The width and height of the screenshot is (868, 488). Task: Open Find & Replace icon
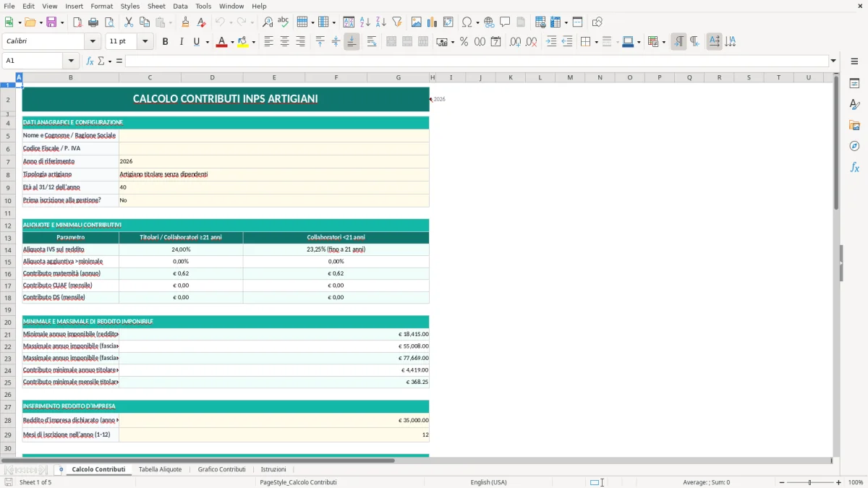[x=268, y=22]
